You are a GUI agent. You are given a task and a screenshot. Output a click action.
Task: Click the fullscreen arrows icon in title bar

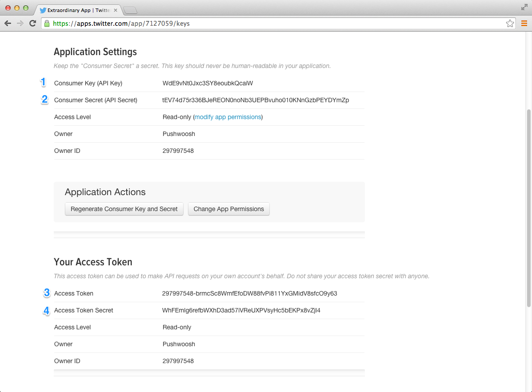(x=524, y=7)
